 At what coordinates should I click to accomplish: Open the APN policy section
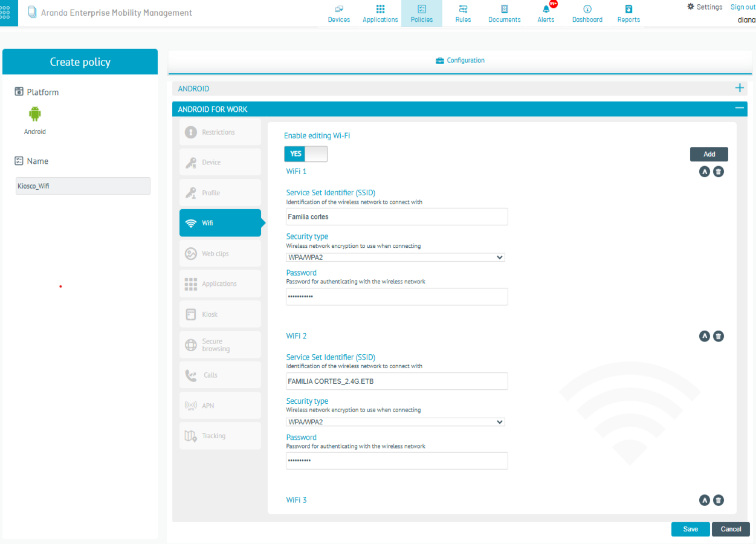220,406
